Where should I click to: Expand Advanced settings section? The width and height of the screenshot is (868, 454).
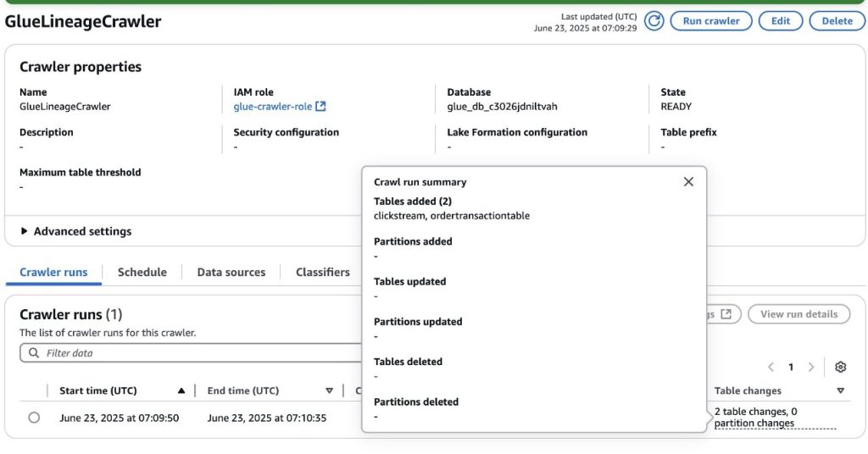click(76, 231)
